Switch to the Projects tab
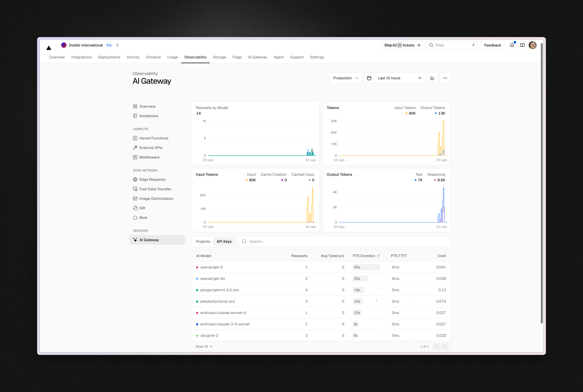Image resolution: width=583 pixels, height=392 pixels. tap(203, 241)
